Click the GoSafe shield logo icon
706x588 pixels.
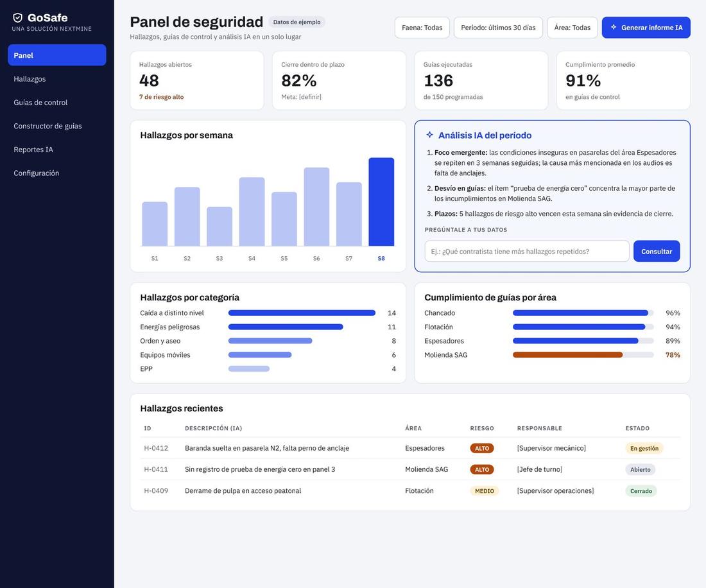click(x=17, y=17)
